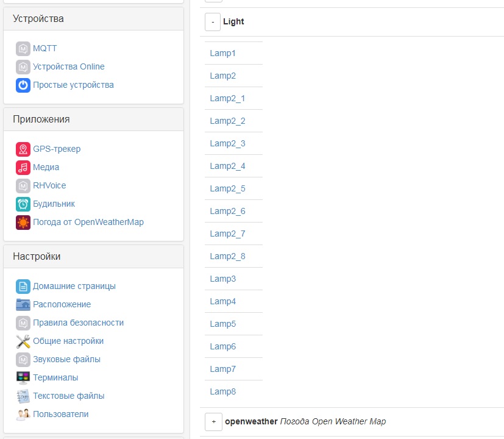Screen dimensions: 504x439
Task: Open Устройства Online menu entry
Action: coord(69,66)
